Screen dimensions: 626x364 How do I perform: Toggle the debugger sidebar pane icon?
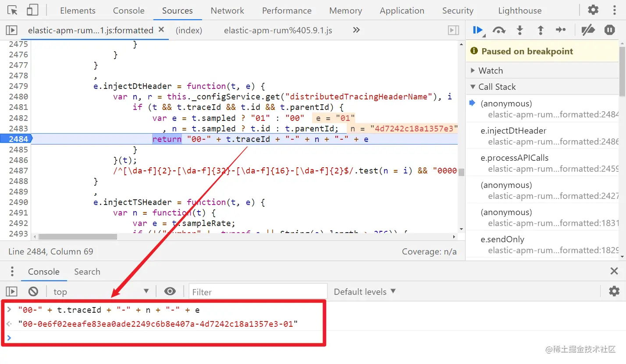tap(453, 30)
